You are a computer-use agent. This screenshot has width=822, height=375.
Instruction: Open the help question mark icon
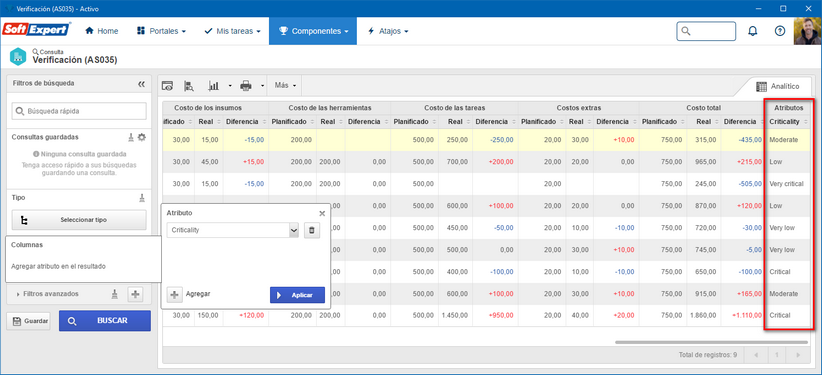pos(780,31)
